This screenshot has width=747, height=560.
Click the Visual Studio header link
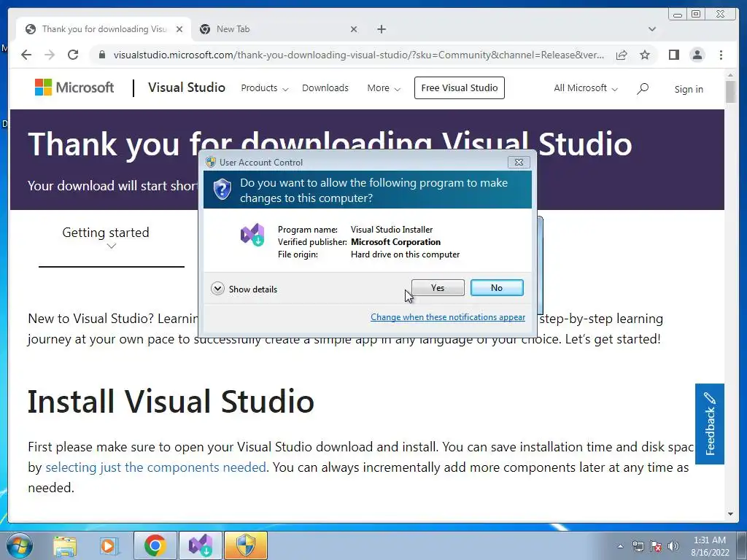[187, 87]
